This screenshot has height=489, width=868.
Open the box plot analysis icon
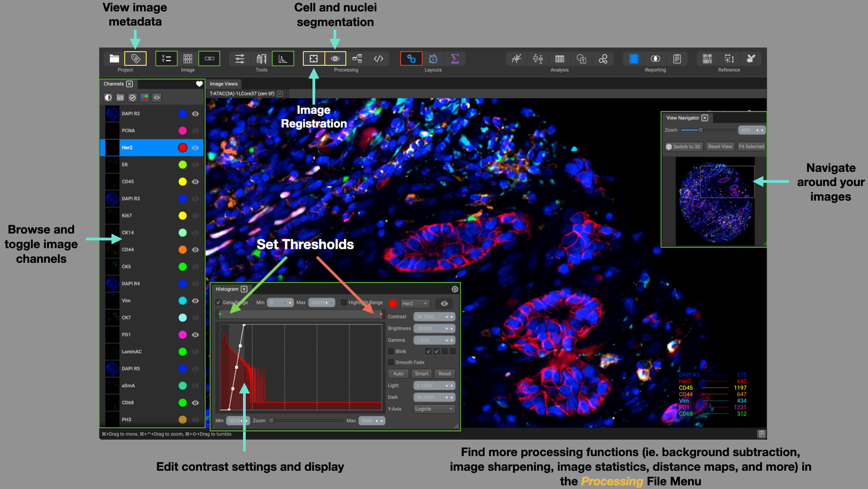point(538,58)
